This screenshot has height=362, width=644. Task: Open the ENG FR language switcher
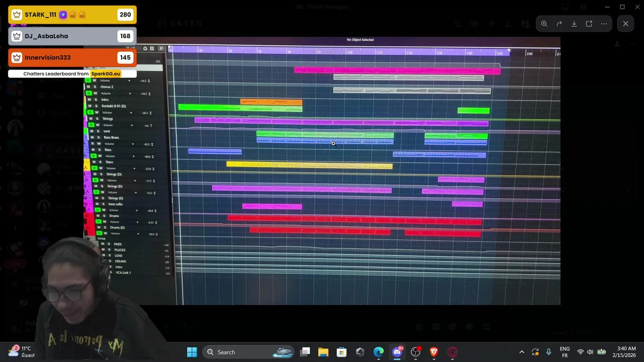tap(565, 352)
